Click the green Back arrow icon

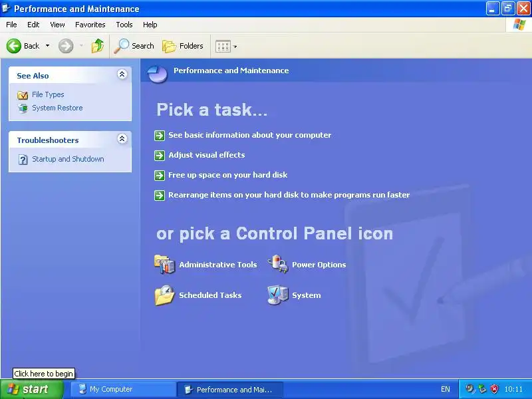[14, 46]
